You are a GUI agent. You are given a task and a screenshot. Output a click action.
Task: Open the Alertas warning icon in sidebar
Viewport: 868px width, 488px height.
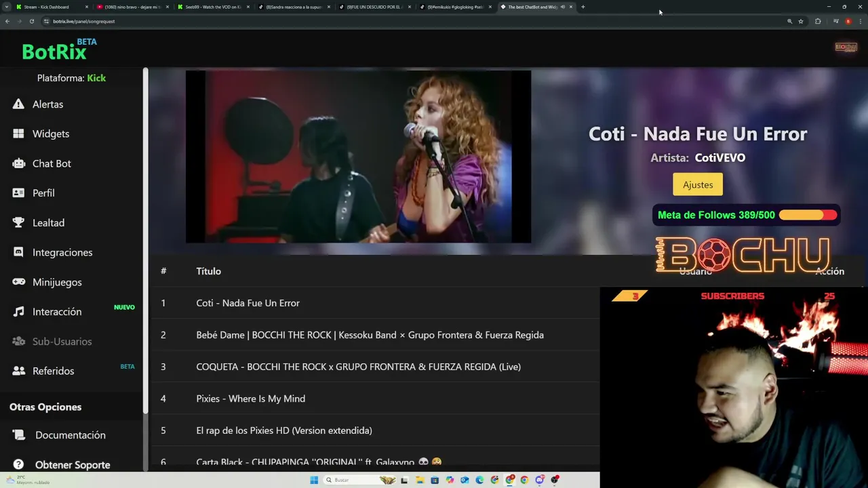point(18,104)
